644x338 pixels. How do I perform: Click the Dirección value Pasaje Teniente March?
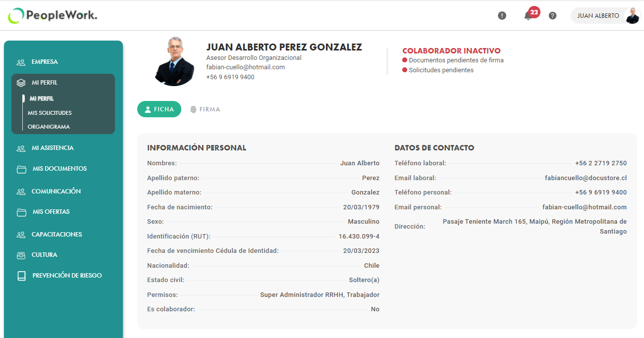click(535, 227)
